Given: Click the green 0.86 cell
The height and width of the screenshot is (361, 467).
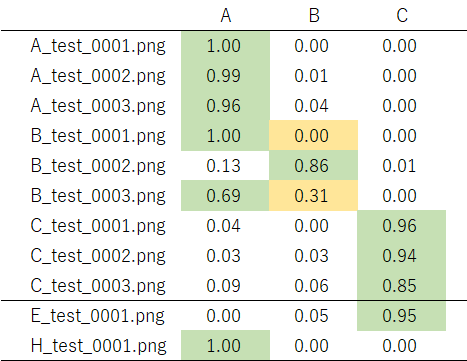Looking at the screenshot, I should (x=313, y=165).
